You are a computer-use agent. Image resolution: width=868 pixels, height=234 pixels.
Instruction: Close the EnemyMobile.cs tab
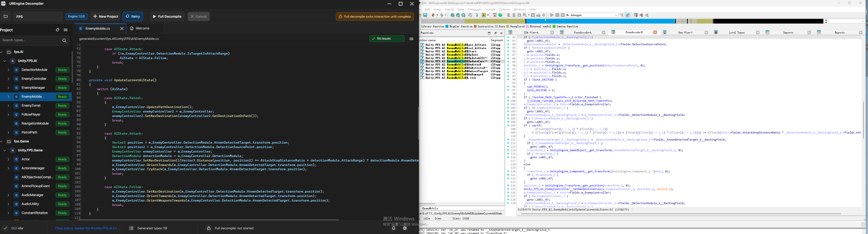(x=122, y=29)
